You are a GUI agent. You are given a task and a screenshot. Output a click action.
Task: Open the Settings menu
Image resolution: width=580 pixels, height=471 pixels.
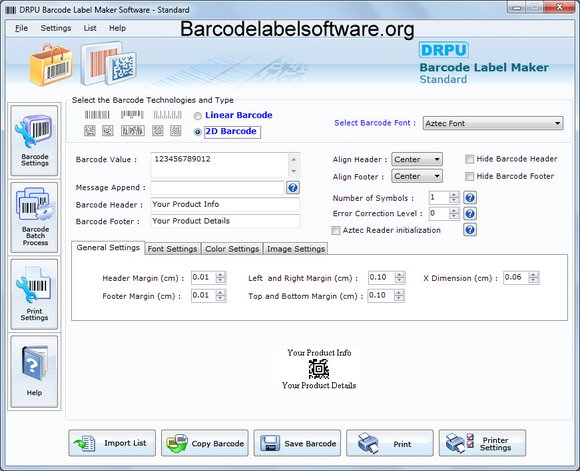56,28
